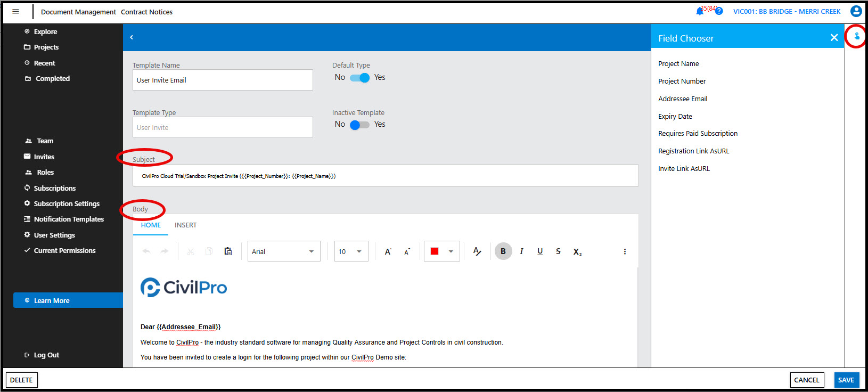Click the Field Chooser pointer icon
The height and width of the screenshot is (392, 868).
pyautogui.click(x=857, y=36)
